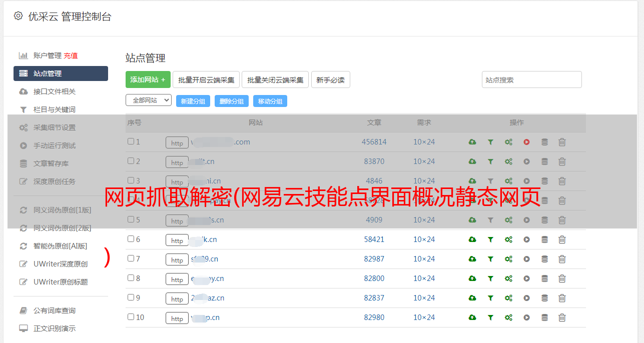Click the 新建分组 button
The height and width of the screenshot is (343, 644).
(x=193, y=101)
